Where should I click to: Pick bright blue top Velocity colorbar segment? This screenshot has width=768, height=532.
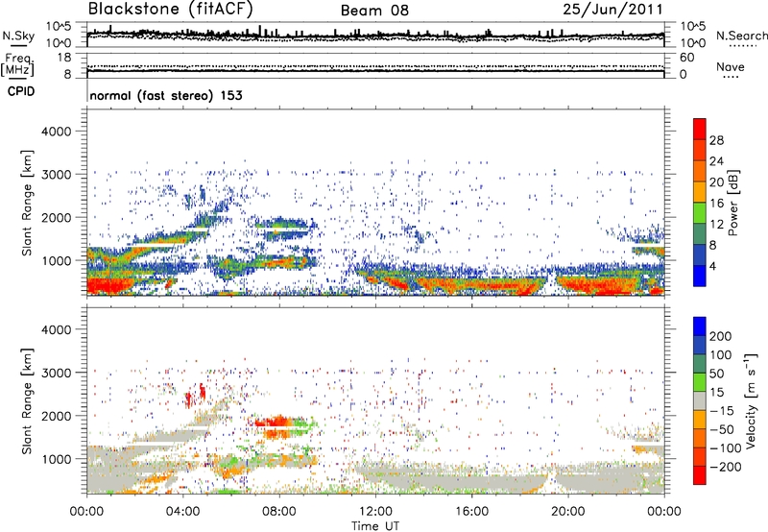(700, 326)
